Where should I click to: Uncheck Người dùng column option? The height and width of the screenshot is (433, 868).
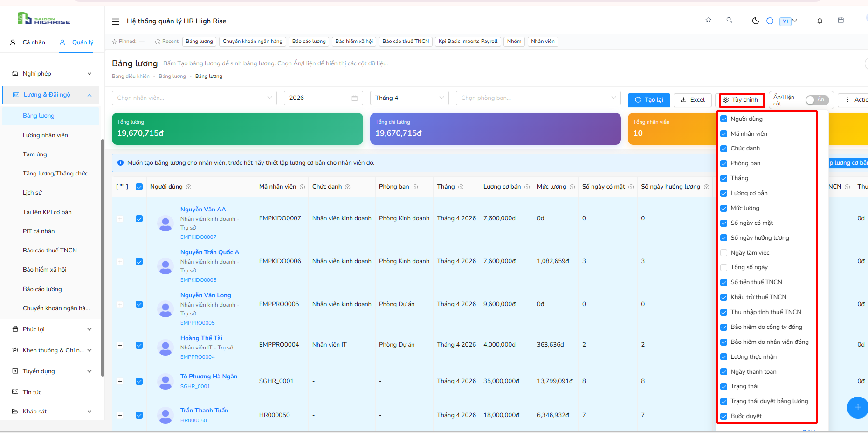click(723, 119)
